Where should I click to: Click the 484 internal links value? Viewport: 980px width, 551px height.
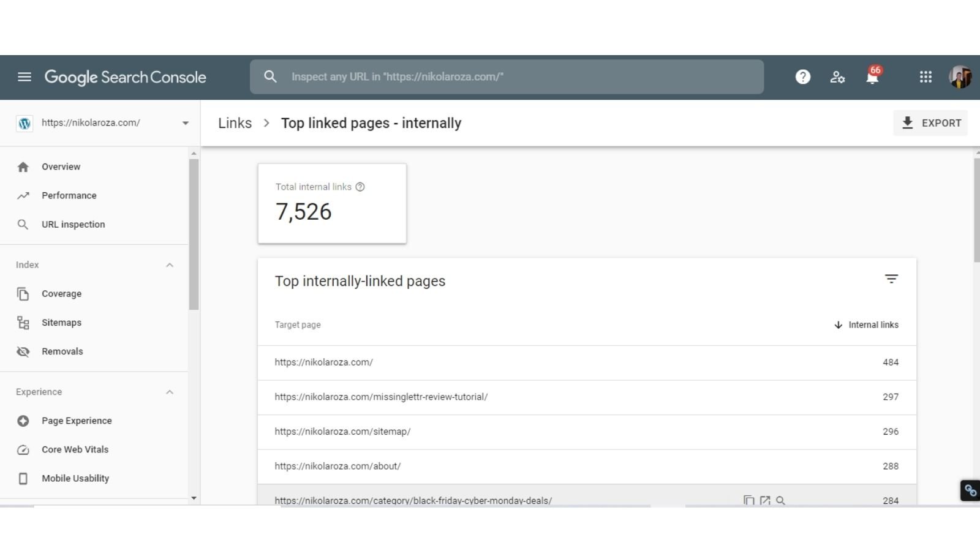click(x=891, y=362)
